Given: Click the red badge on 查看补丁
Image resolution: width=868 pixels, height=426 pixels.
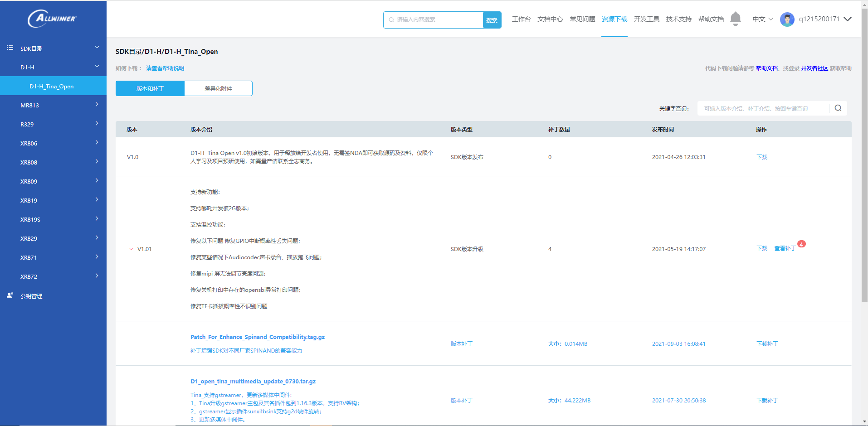Looking at the screenshot, I should coord(801,244).
